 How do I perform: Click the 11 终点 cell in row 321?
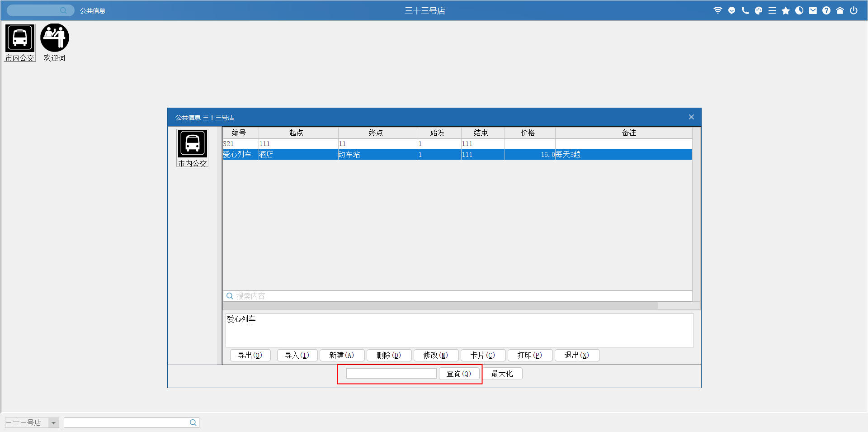click(x=378, y=144)
